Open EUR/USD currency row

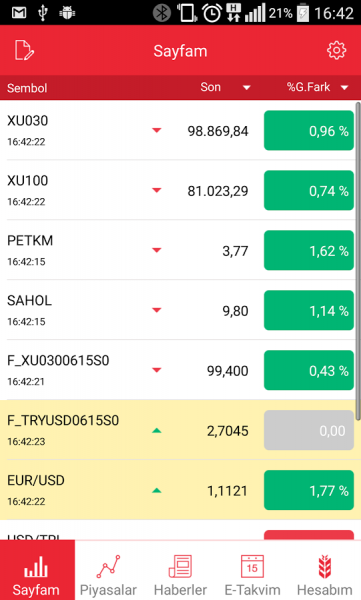tap(178, 490)
